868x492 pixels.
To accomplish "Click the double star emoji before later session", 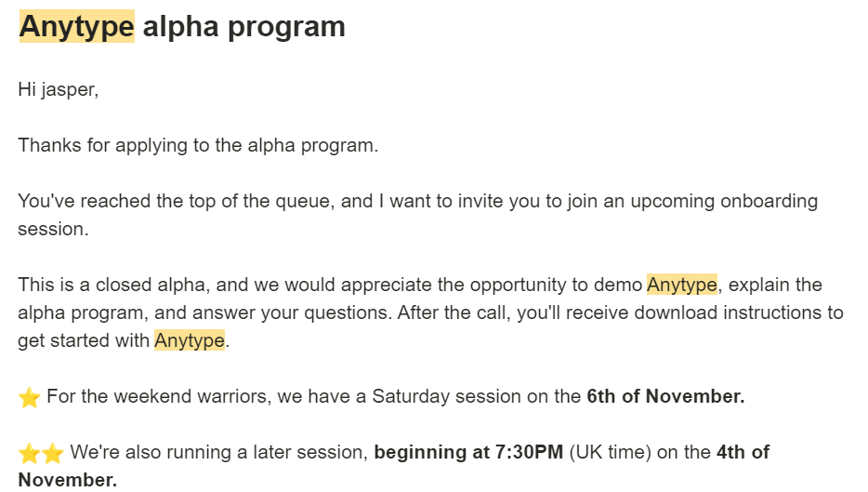I will (41, 454).
